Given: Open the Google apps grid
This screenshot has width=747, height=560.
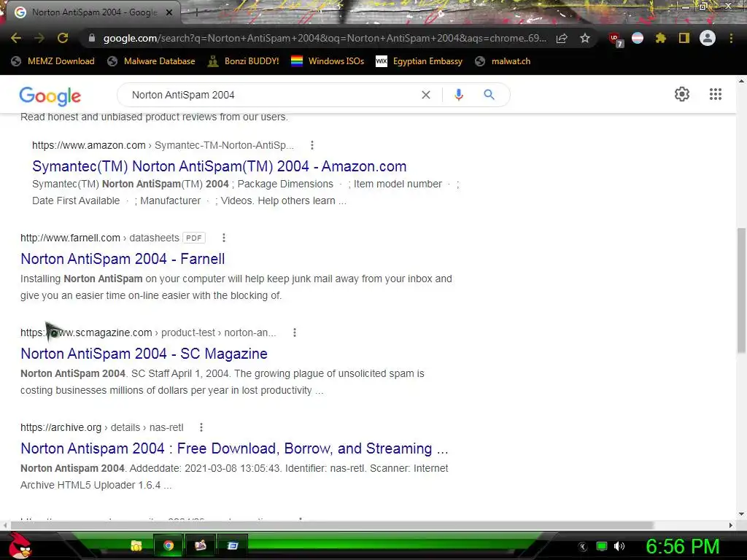Looking at the screenshot, I should pyautogui.click(x=716, y=94).
